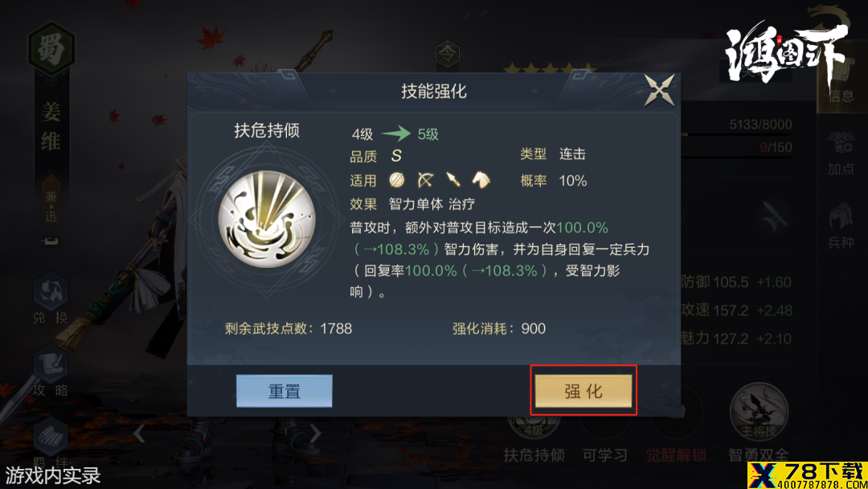Image resolution: width=868 pixels, height=489 pixels.
Task: Open the 攻略 strategy guide icon
Action: [x=51, y=372]
